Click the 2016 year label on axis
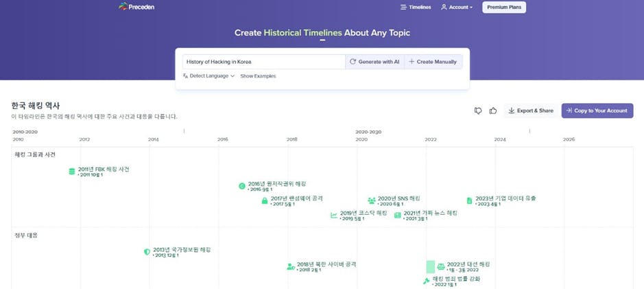This screenshot has height=289, width=644. (x=223, y=139)
